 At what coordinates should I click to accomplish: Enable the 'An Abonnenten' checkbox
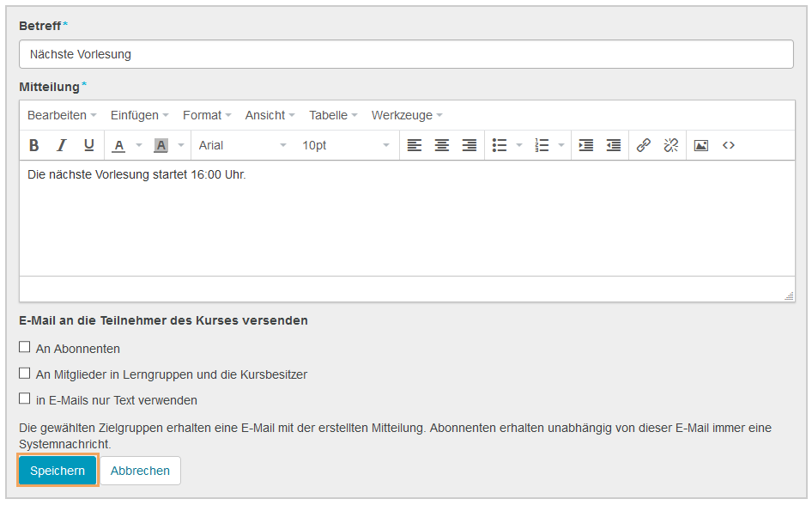pos(24,349)
